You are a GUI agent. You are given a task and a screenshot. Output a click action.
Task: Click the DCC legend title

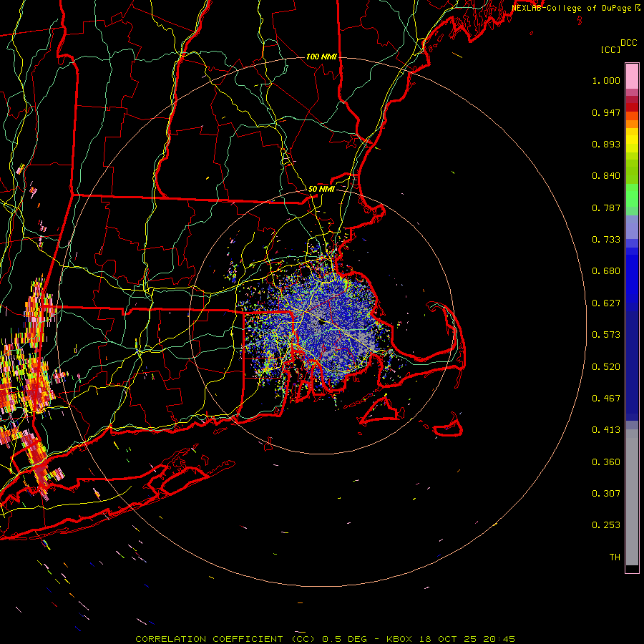[629, 43]
